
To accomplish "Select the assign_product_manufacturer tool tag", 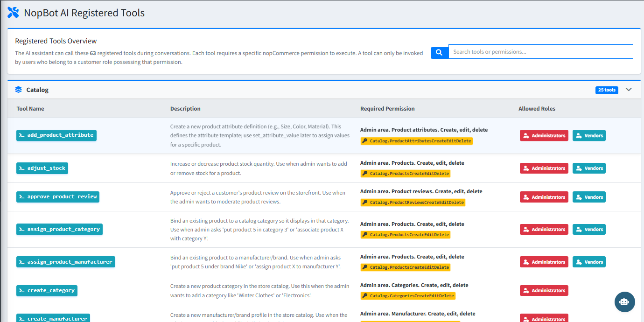I will 66,262.
